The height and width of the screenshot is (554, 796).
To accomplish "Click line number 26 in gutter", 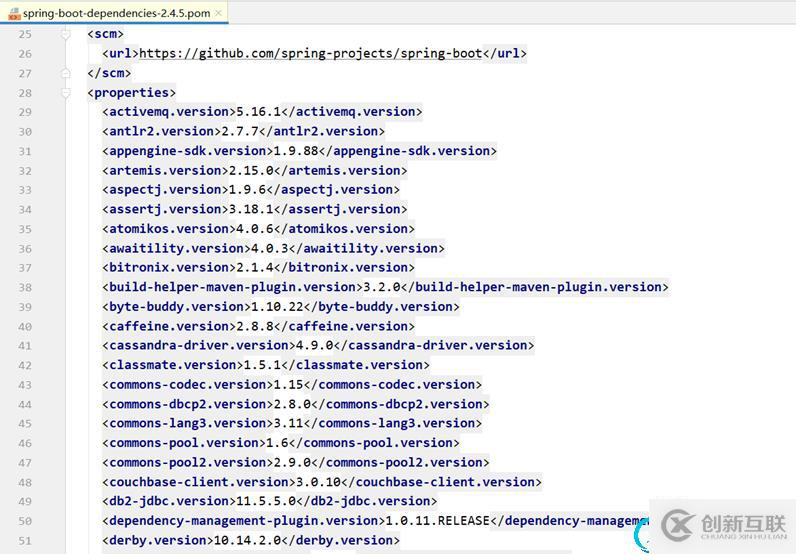I will 25,54.
